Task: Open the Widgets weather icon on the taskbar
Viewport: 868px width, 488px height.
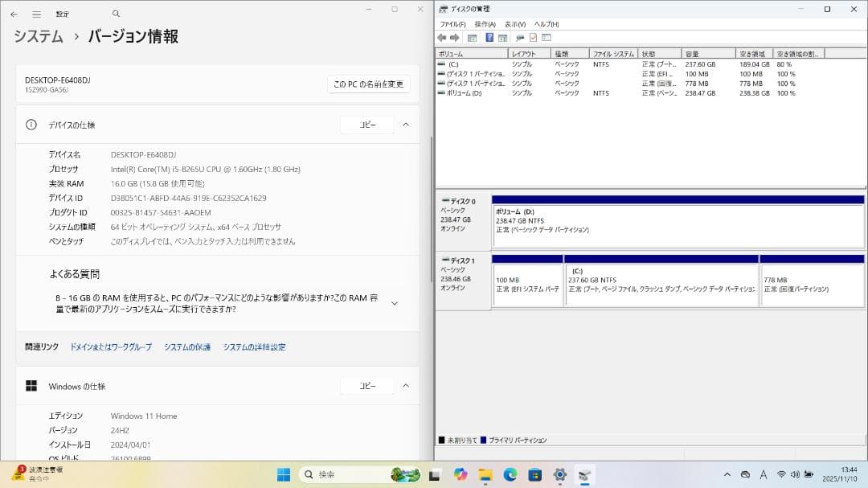Action: pyautogui.click(x=406, y=474)
